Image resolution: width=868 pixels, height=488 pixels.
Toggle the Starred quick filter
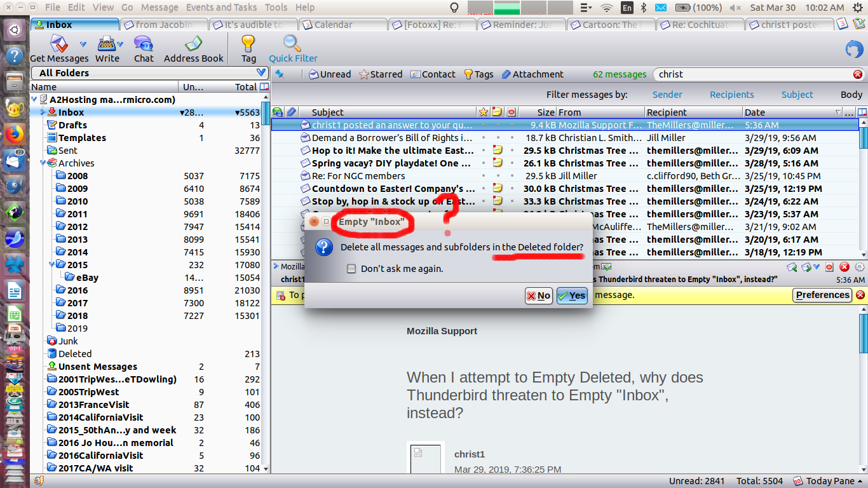381,74
